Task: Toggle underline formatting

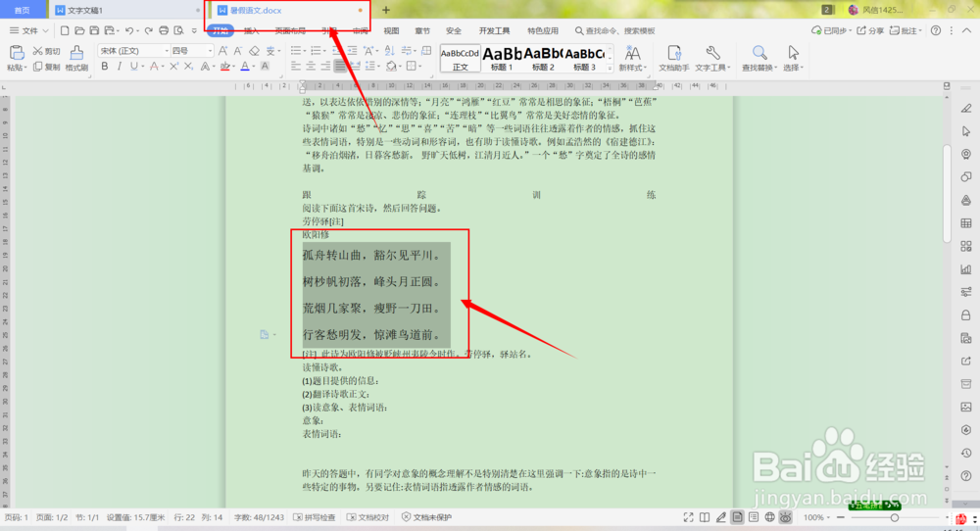Action: point(135,67)
